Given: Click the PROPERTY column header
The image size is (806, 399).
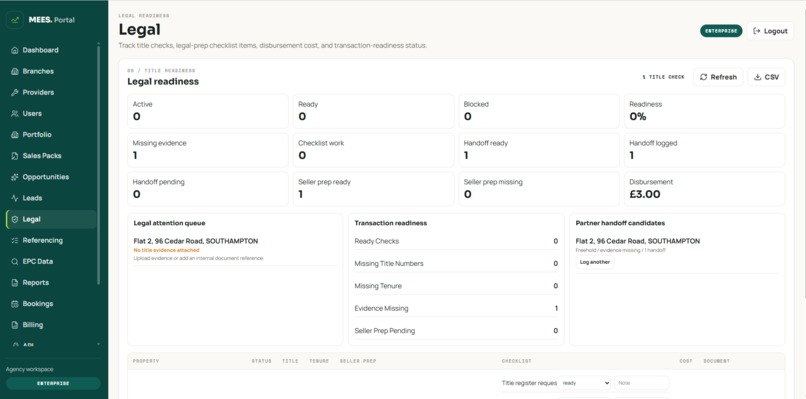Looking at the screenshot, I should click(146, 361).
